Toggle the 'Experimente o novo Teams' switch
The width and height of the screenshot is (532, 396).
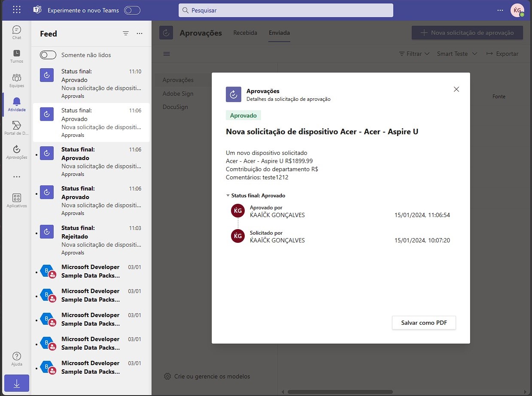click(x=132, y=10)
